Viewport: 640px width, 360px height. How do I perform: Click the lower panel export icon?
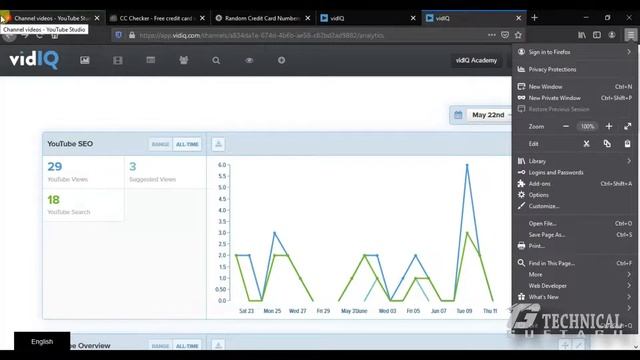click(218, 345)
